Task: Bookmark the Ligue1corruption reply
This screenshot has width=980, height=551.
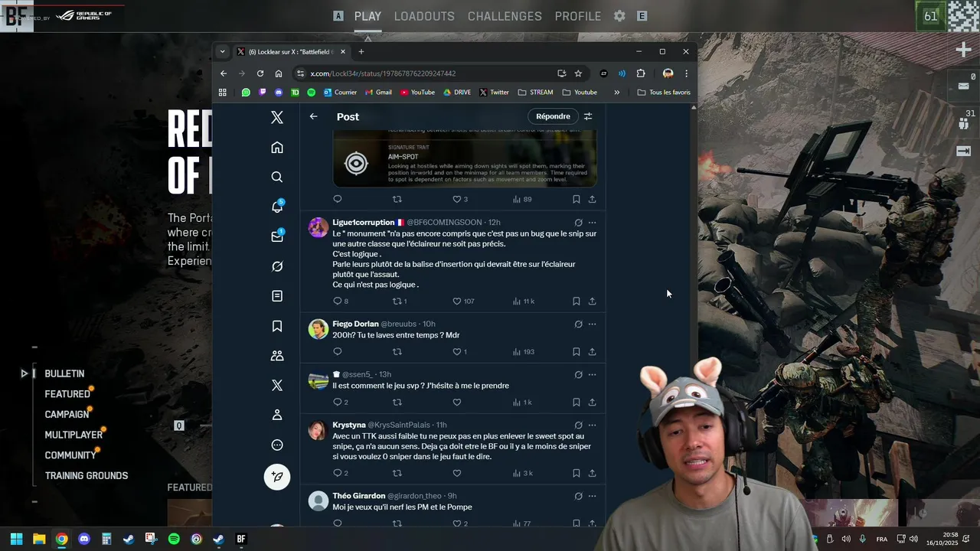Action: [577, 302]
